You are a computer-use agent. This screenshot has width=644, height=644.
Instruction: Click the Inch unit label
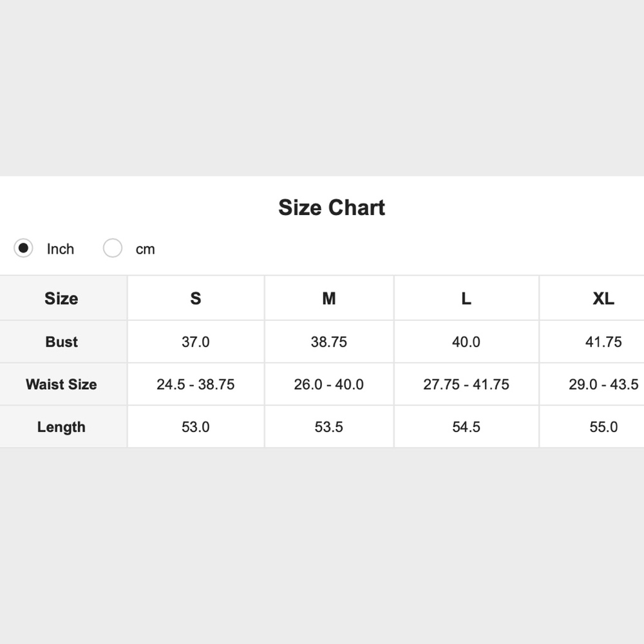(61, 249)
